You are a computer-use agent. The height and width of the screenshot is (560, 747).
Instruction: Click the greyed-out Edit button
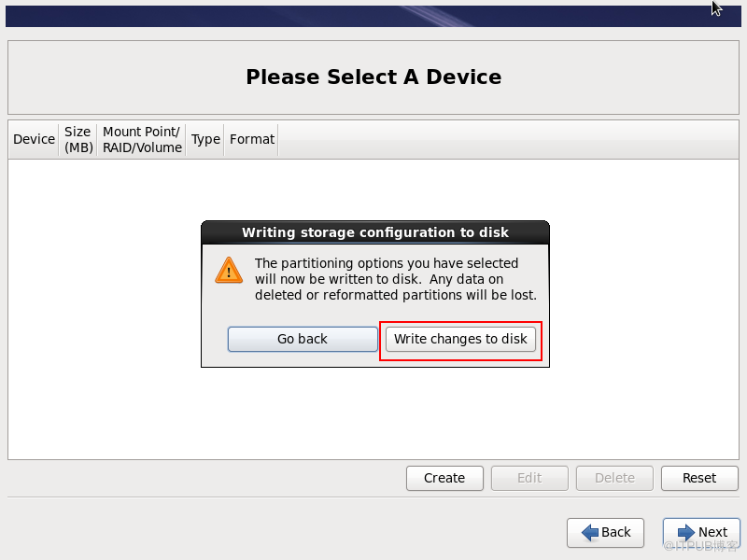[x=529, y=478]
